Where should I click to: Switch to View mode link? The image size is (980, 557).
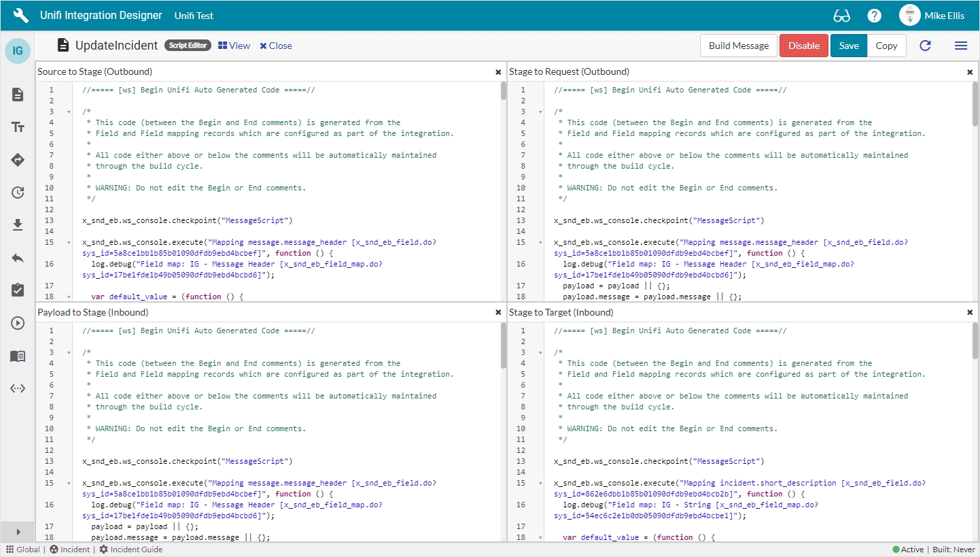(234, 46)
